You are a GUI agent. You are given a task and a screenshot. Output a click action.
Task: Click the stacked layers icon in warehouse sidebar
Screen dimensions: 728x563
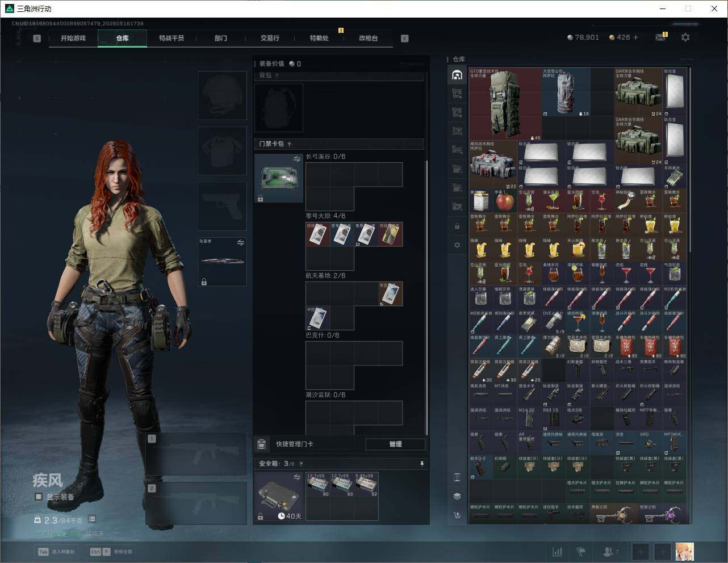point(457,496)
